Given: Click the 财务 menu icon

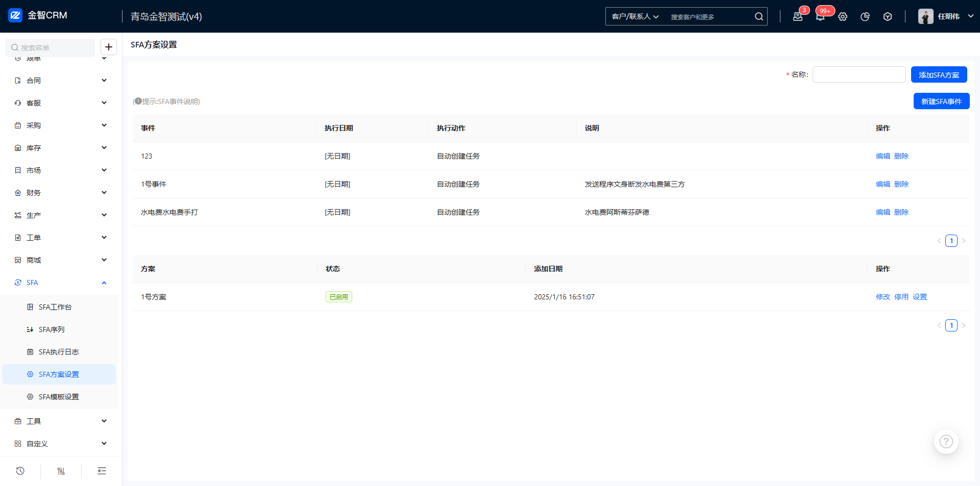Looking at the screenshot, I should click(x=18, y=193).
